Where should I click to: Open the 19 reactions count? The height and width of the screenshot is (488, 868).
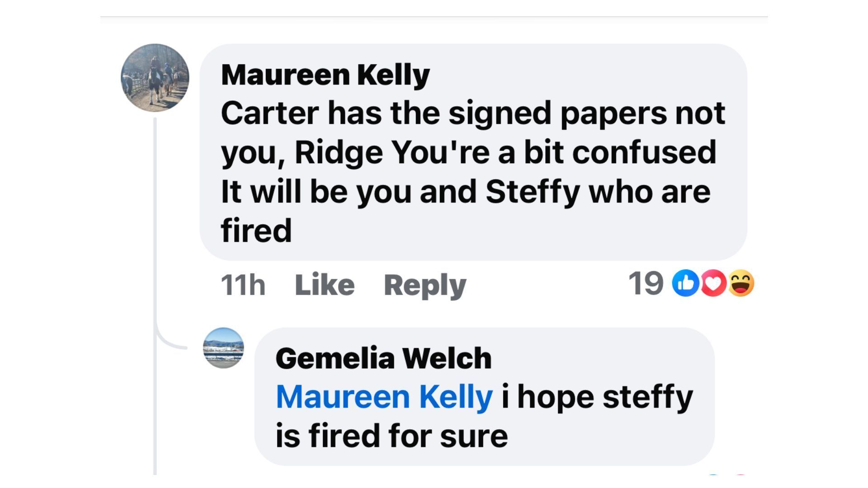click(646, 283)
